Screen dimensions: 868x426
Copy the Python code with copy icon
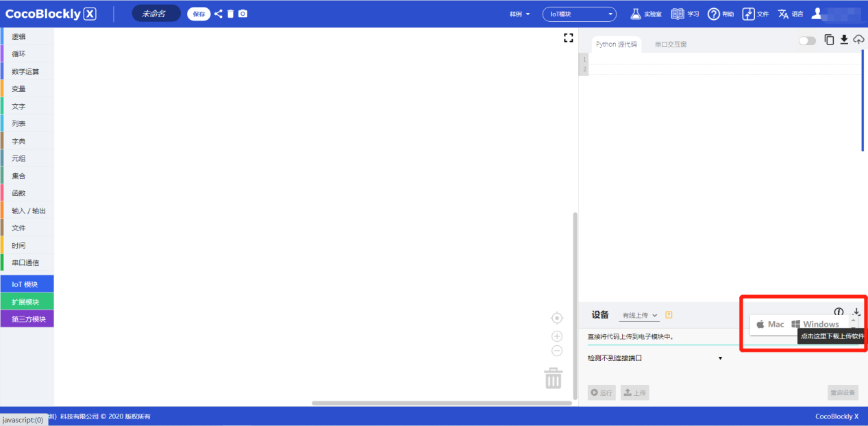coord(829,40)
